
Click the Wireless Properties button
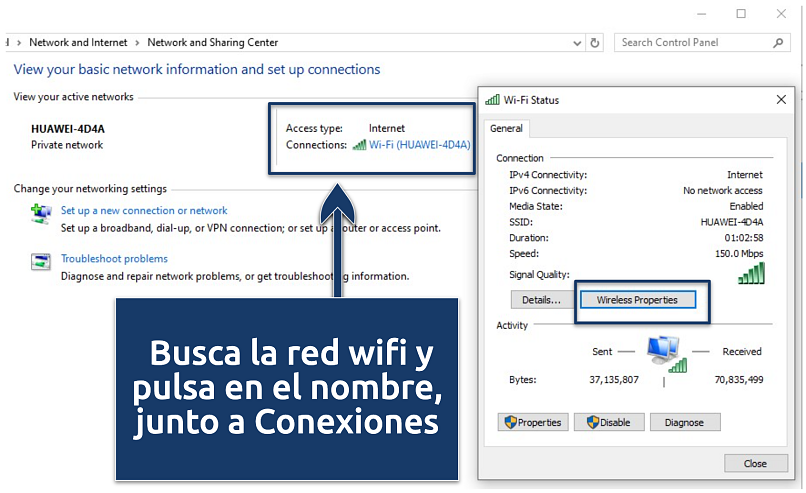tap(637, 300)
